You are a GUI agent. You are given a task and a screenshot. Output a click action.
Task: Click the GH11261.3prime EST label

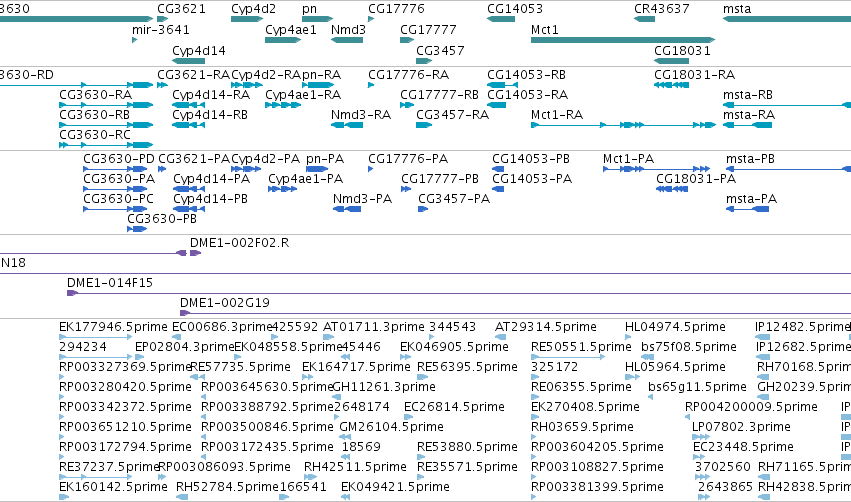[x=384, y=387]
